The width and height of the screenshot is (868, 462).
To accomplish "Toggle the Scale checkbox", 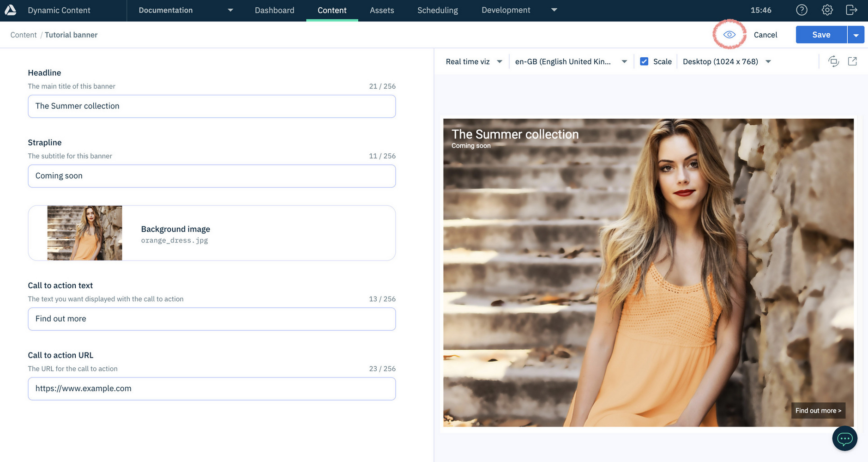I will (644, 61).
